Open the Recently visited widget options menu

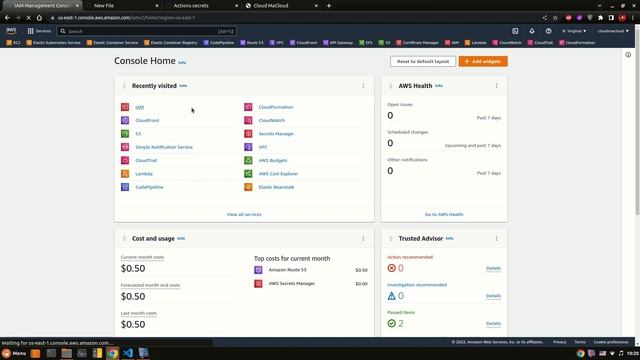[x=363, y=86]
